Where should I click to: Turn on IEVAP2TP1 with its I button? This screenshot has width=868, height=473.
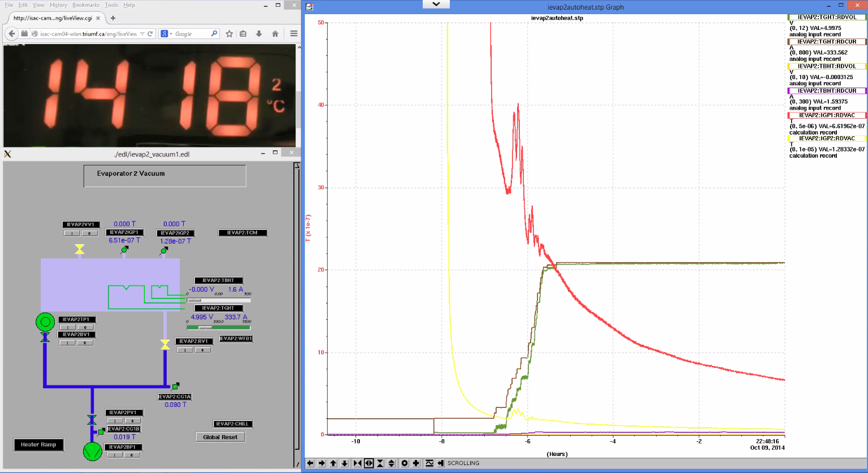(x=68, y=327)
